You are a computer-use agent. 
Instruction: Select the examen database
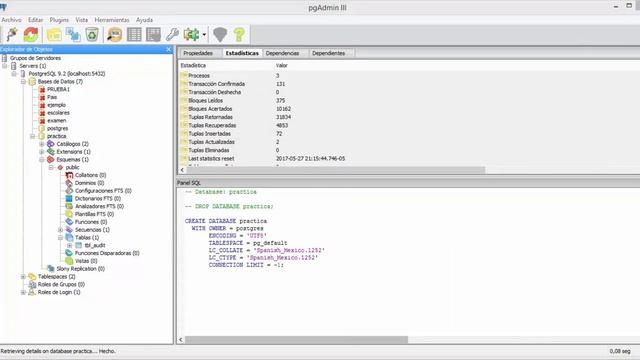click(x=57, y=120)
